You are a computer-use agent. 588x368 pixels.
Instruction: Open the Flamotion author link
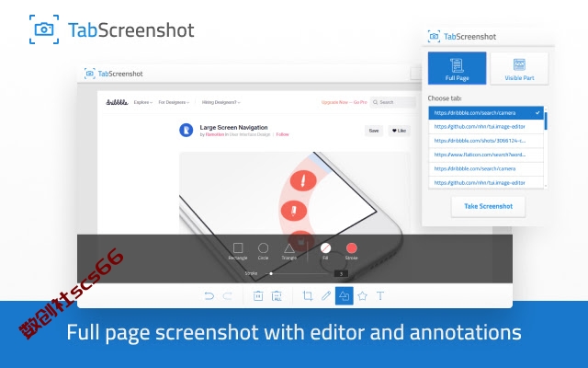pos(214,134)
